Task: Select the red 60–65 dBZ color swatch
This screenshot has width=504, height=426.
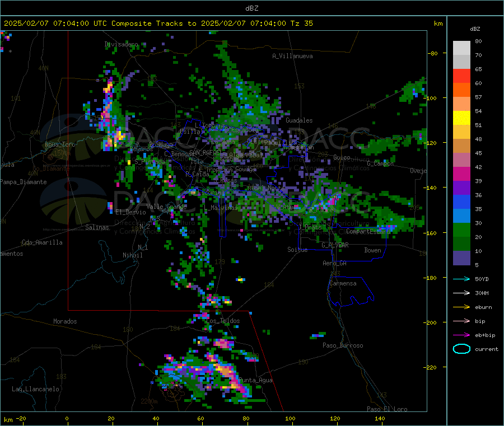Action: point(461,76)
